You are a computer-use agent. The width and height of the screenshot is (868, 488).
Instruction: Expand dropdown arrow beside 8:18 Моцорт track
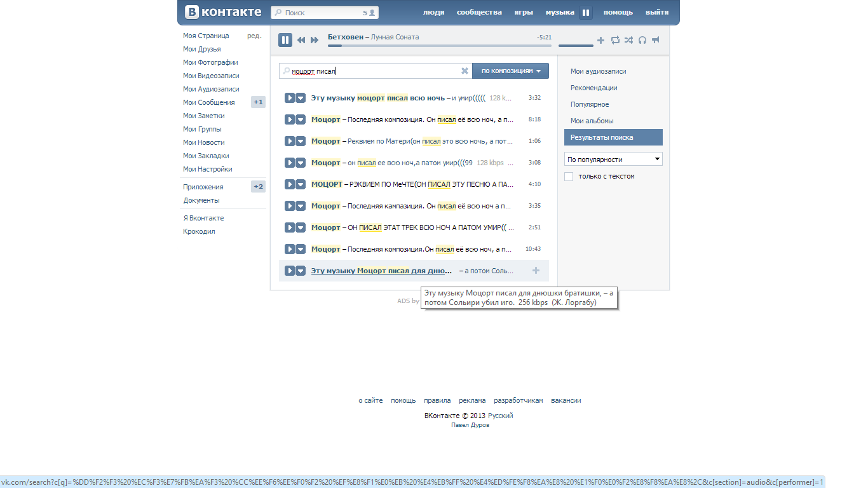tap(301, 119)
